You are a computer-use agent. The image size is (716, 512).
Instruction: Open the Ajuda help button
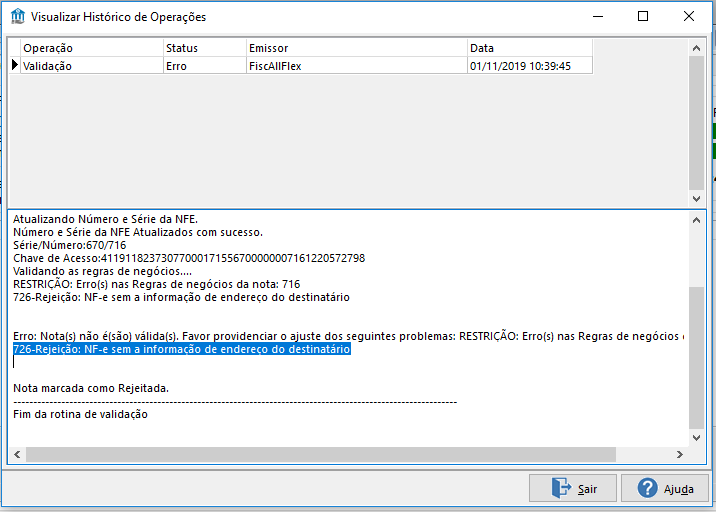pos(664,488)
